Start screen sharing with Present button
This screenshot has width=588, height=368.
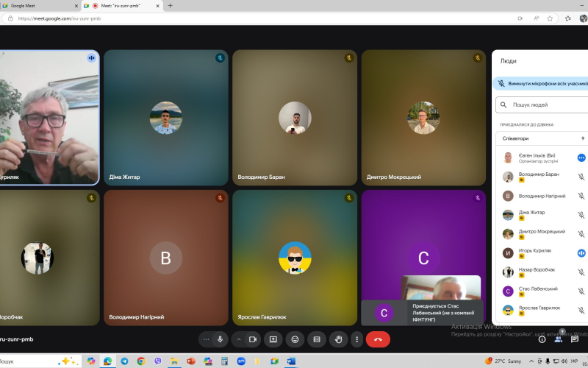point(273,339)
